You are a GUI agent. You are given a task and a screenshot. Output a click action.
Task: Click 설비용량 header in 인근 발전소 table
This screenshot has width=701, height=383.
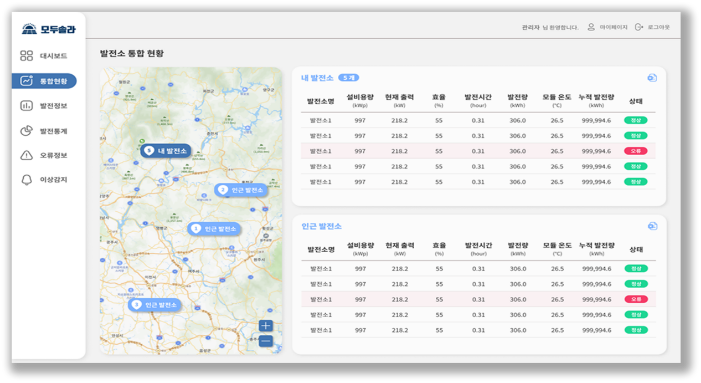360,249
